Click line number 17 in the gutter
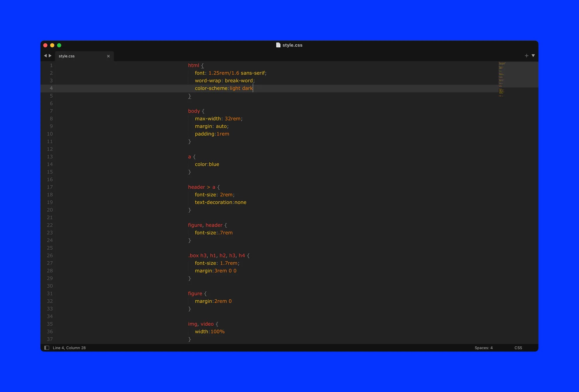Viewport: 579px width, 392px height. click(50, 187)
